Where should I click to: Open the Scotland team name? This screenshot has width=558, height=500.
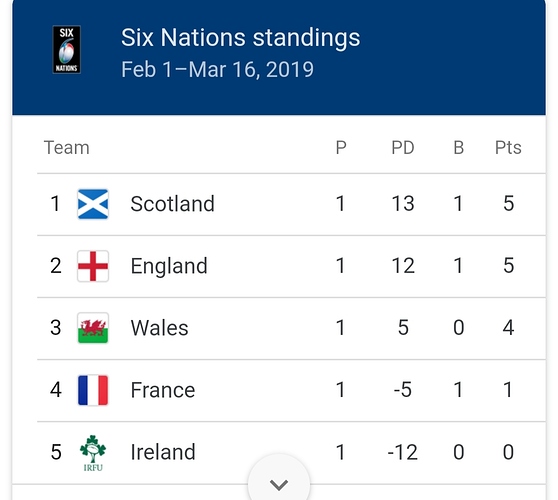tap(172, 204)
